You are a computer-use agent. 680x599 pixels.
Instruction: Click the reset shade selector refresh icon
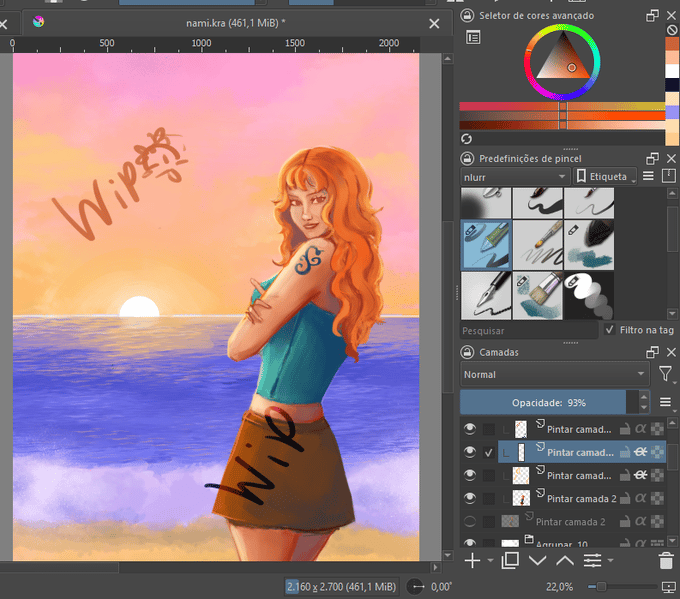click(467, 139)
